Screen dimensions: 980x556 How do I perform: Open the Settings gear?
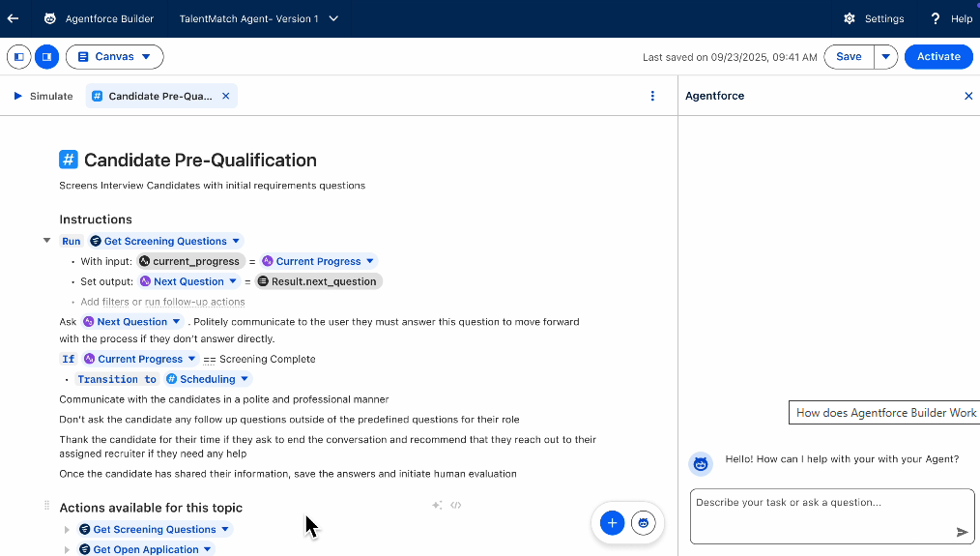[x=849, y=18]
